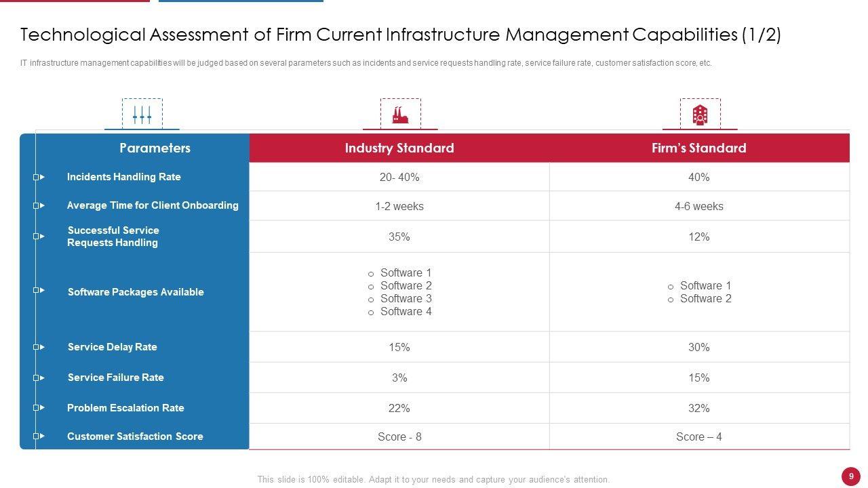The height and width of the screenshot is (488, 868).
Task: Click the slide subtitle description text
Action: pyautogui.click(x=366, y=63)
